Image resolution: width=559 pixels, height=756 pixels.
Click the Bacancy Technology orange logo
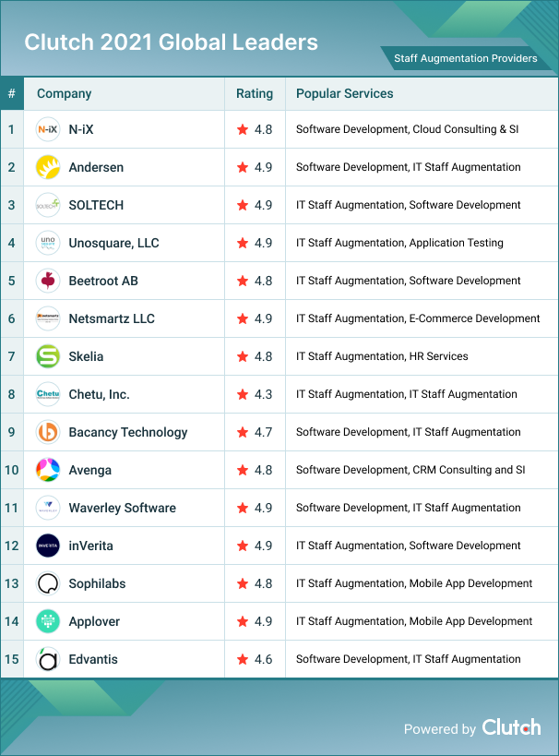48,432
